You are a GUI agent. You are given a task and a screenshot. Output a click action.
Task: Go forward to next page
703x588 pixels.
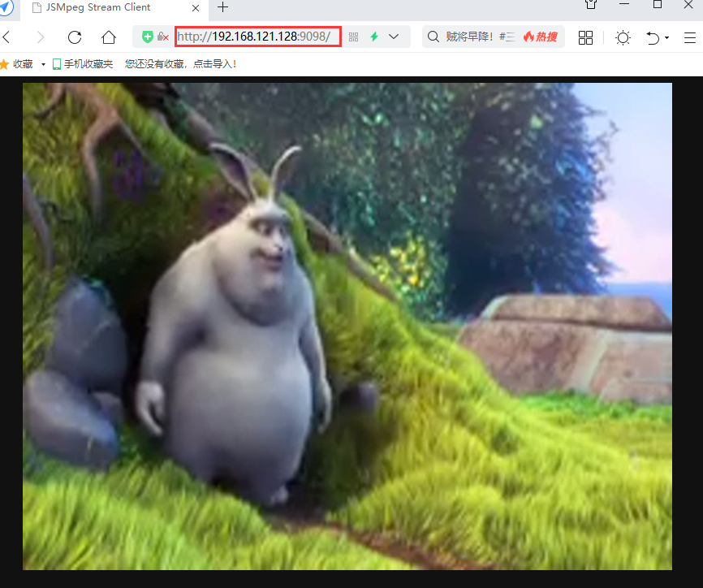tap(41, 37)
